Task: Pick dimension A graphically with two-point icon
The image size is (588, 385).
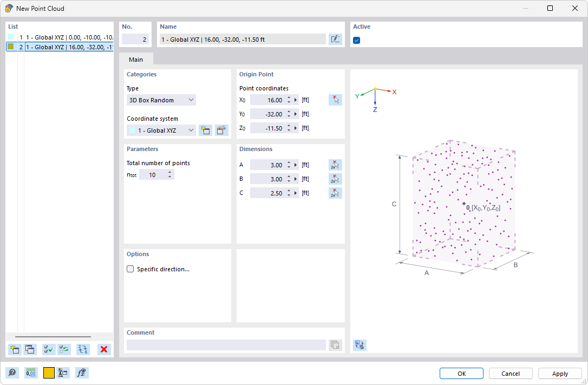Action: click(335, 165)
